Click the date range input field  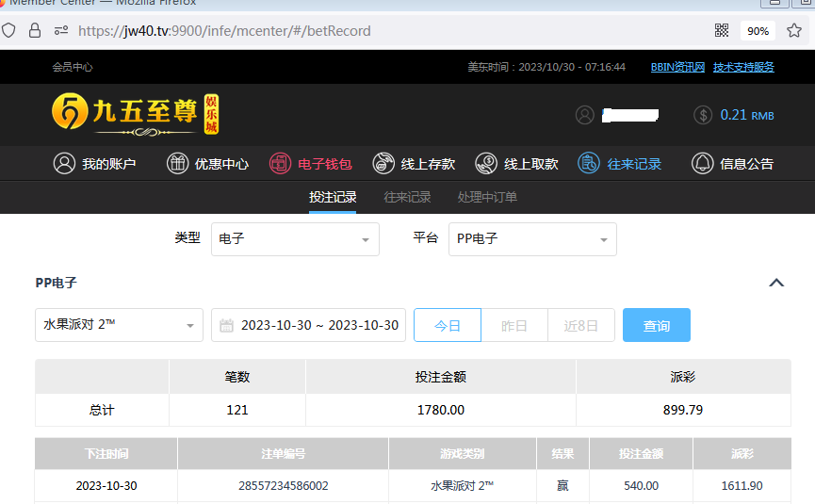[x=309, y=325]
